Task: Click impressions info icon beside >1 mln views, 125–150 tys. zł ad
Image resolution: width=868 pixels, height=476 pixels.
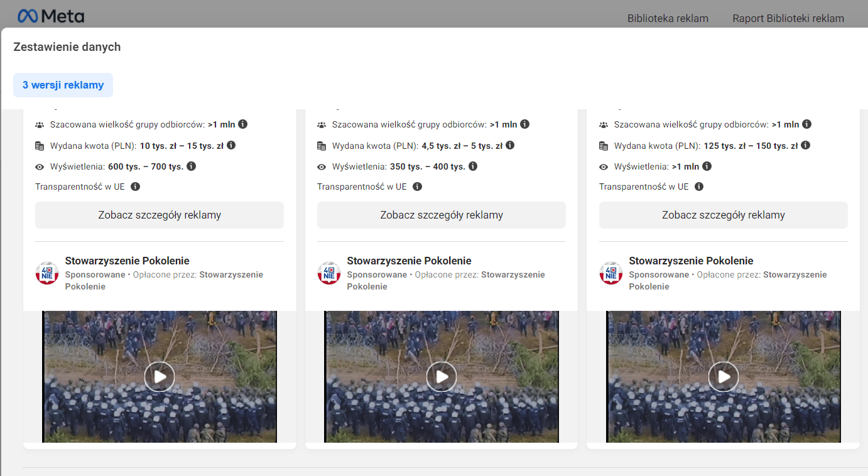Action: 707,166
